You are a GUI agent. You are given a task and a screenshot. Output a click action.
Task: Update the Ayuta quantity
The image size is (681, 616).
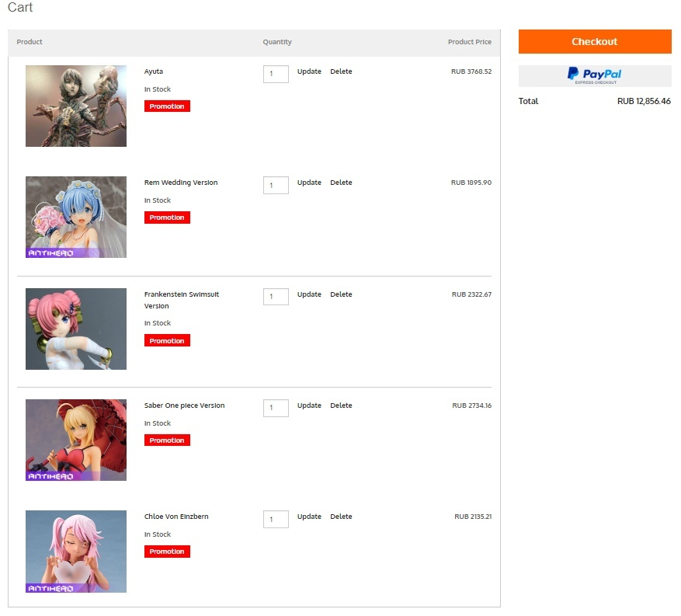coord(309,71)
